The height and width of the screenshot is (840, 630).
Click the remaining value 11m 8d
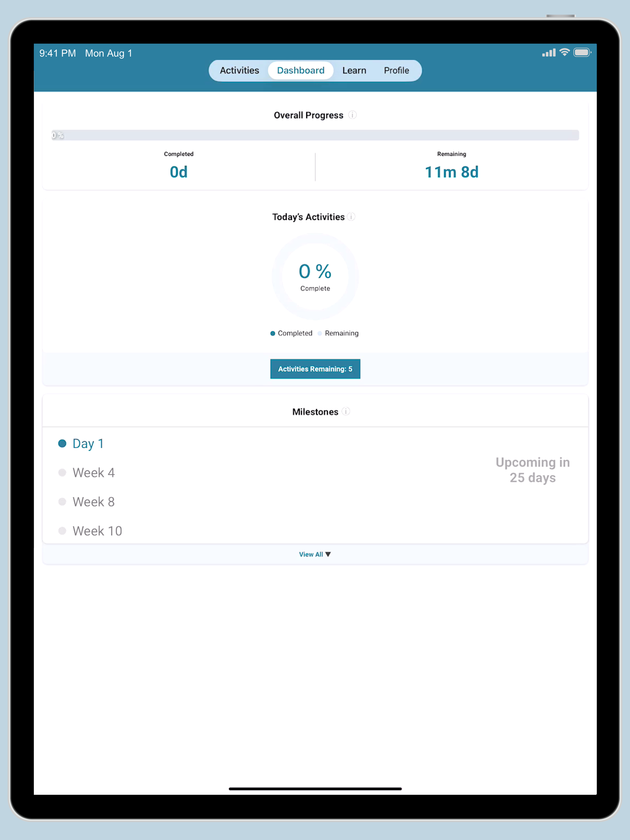(451, 172)
